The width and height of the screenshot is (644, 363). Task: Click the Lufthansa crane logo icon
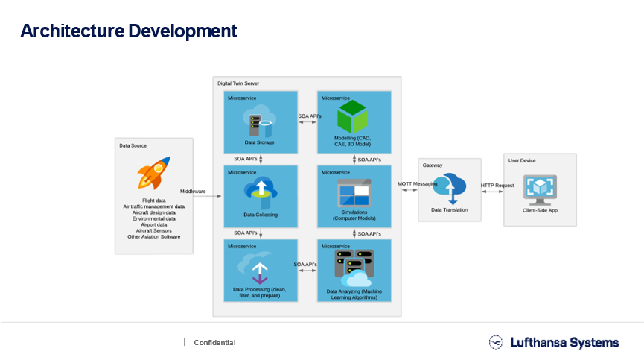pyautogui.click(x=496, y=342)
